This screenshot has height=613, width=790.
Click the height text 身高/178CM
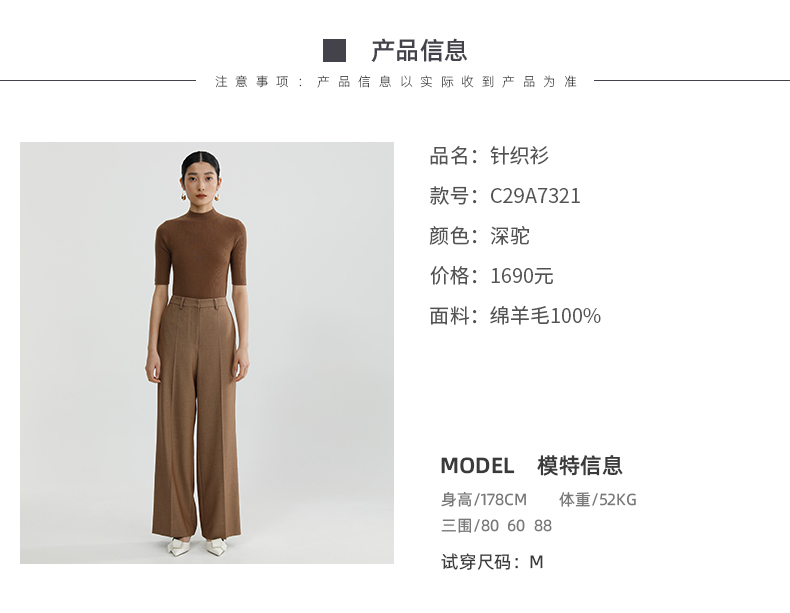(484, 500)
